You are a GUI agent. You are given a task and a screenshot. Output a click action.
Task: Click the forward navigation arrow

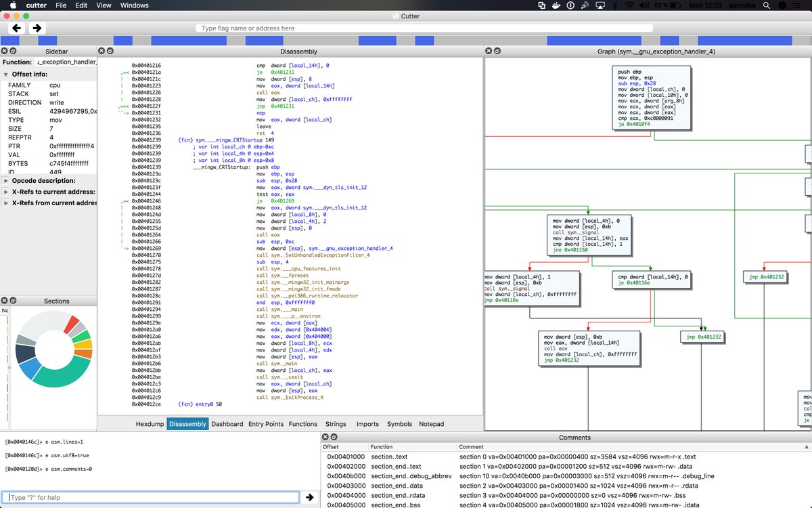tap(37, 28)
